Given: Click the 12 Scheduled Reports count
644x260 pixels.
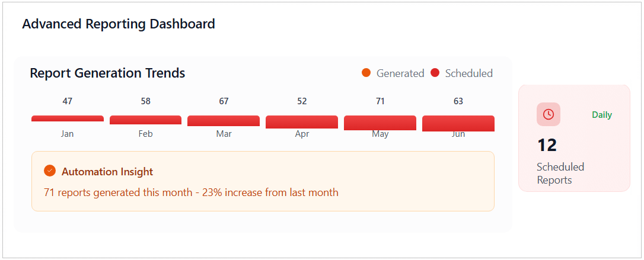Looking at the screenshot, I should [x=547, y=145].
